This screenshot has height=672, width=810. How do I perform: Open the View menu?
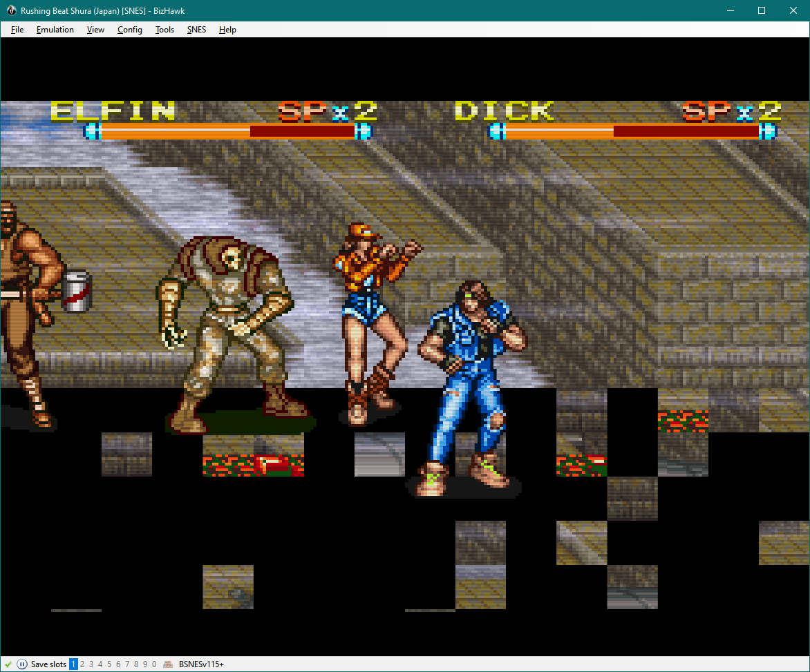[x=95, y=29]
